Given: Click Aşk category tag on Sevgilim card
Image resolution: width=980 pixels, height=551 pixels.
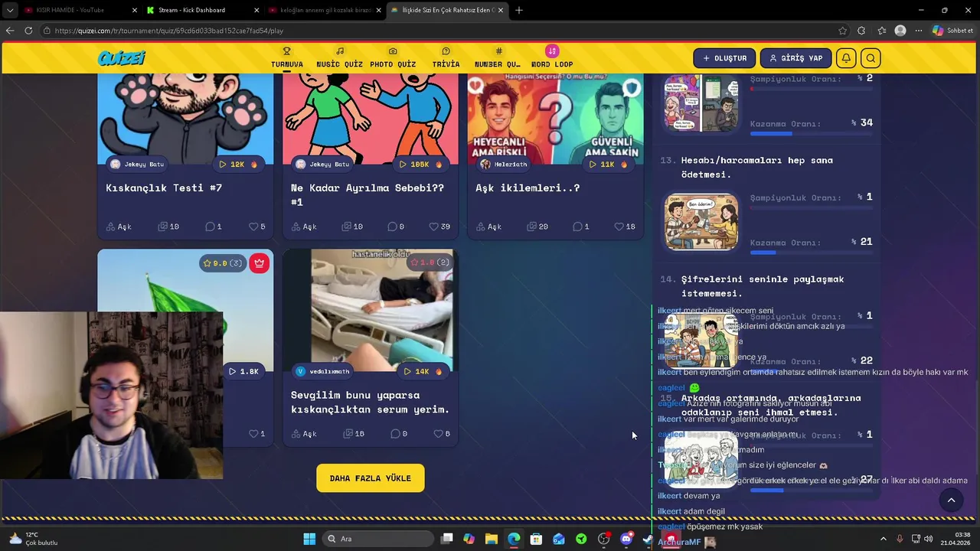Looking at the screenshot, I should point(303,434).
